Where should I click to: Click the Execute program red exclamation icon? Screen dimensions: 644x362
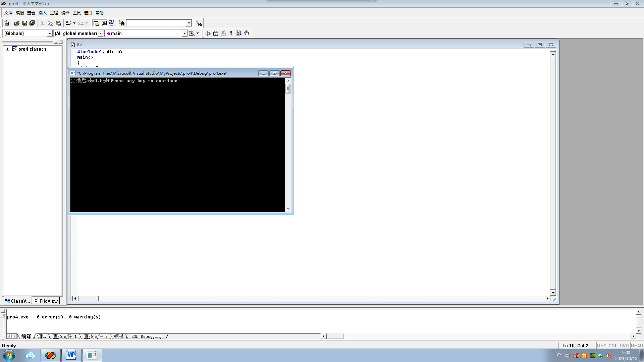point(231,33)
